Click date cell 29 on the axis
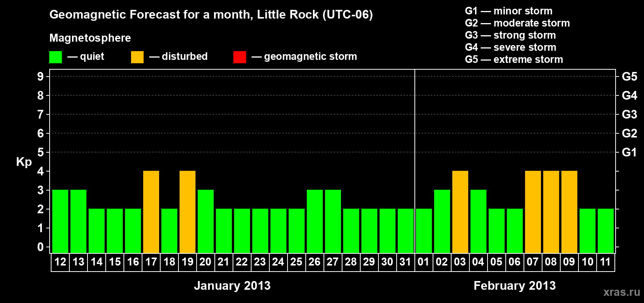The width and height of the screenshot is (644, 303). 369,262
